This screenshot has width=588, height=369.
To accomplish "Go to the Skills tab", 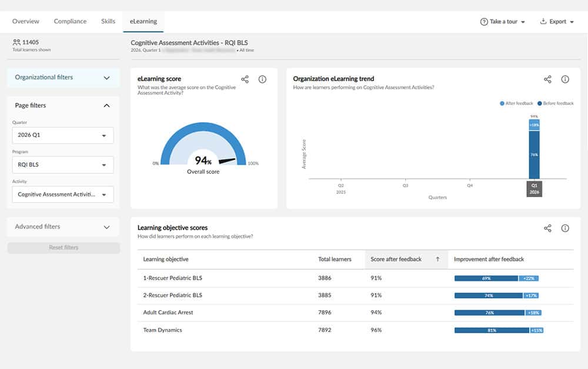I will [108, 22].
